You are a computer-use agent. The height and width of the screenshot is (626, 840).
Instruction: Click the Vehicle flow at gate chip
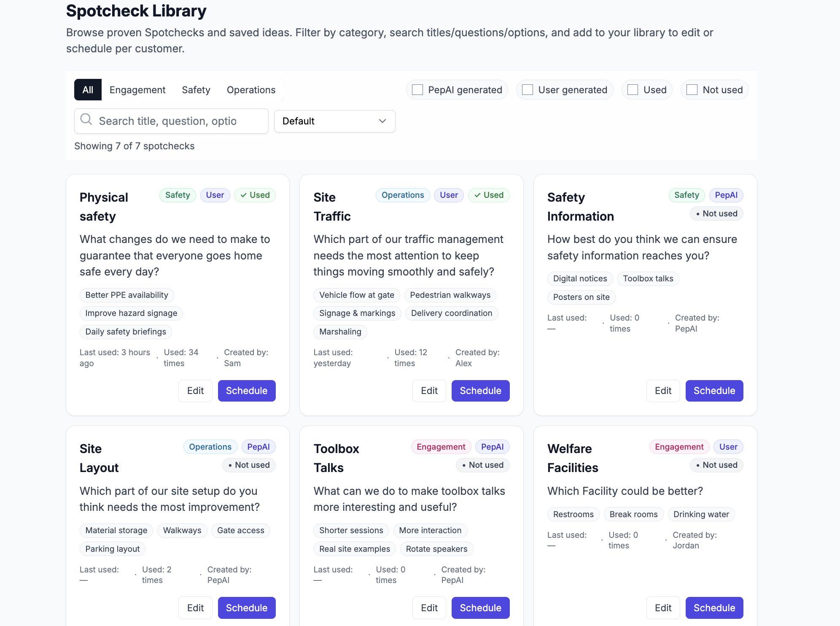tap(356, 295)
